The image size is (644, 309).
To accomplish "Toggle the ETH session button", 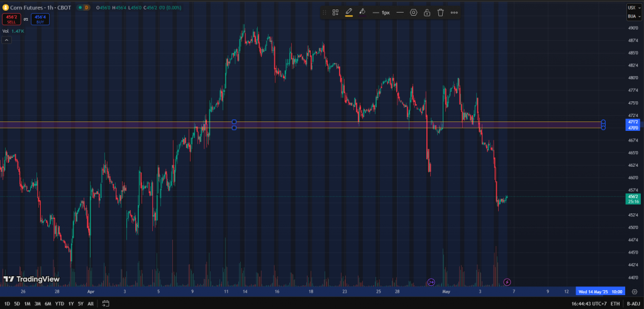I will point(615,304).
